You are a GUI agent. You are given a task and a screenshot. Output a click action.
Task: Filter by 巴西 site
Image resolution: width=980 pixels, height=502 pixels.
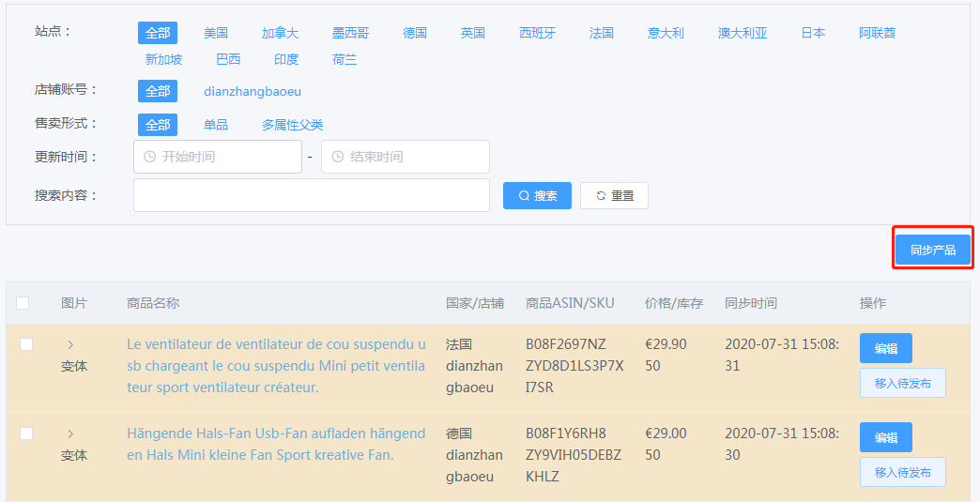pos(228,59)
